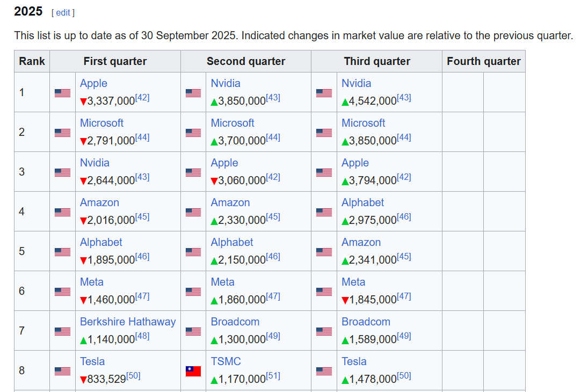The image size is (581, 392).
Task: Open citation [46] after 2,975,000
Action: (404, 217)
